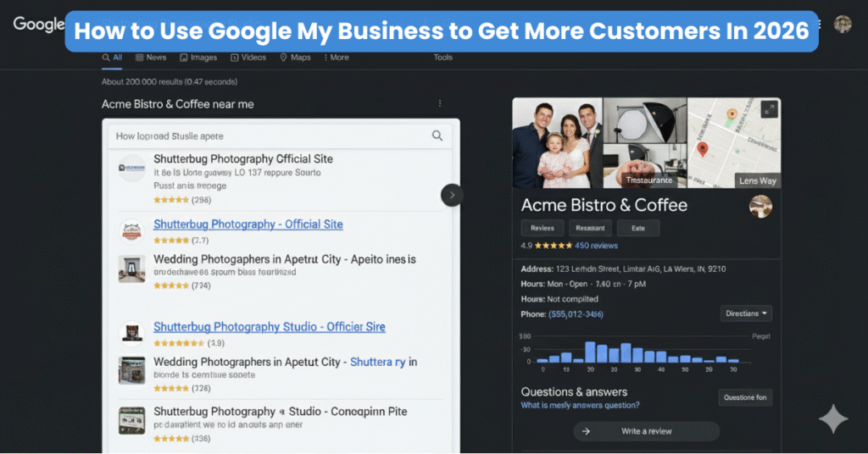Open the map thumbnail with red pin
The image size is (868, 454).
coord(734,143)
